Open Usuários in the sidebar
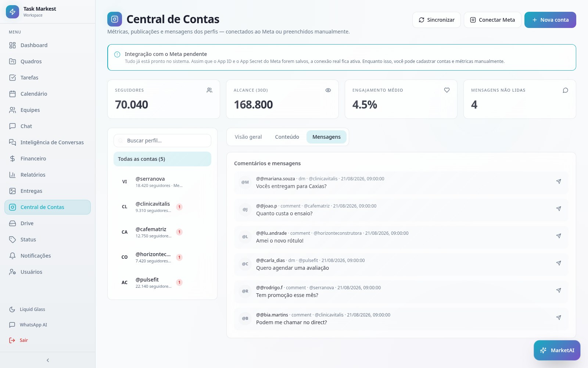Viewport: 588px width, 368px height. pos(48,272)
